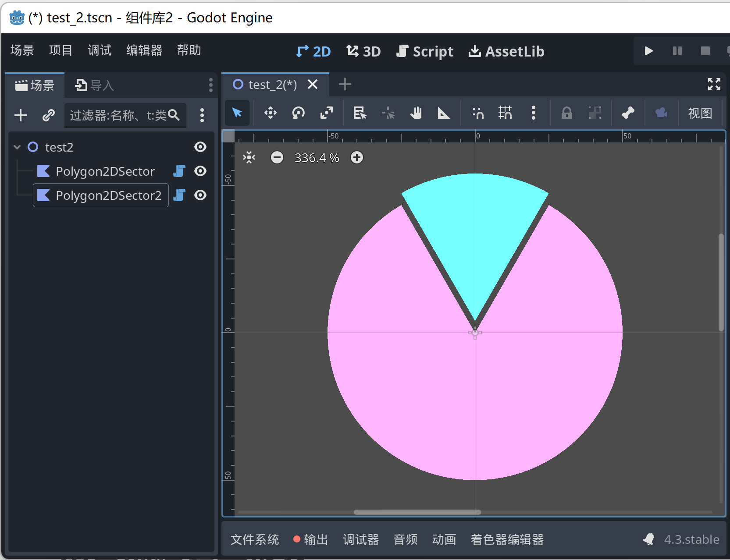Run the project with play button
This screenshot has height=560, width=730.
tap(649, 51)
